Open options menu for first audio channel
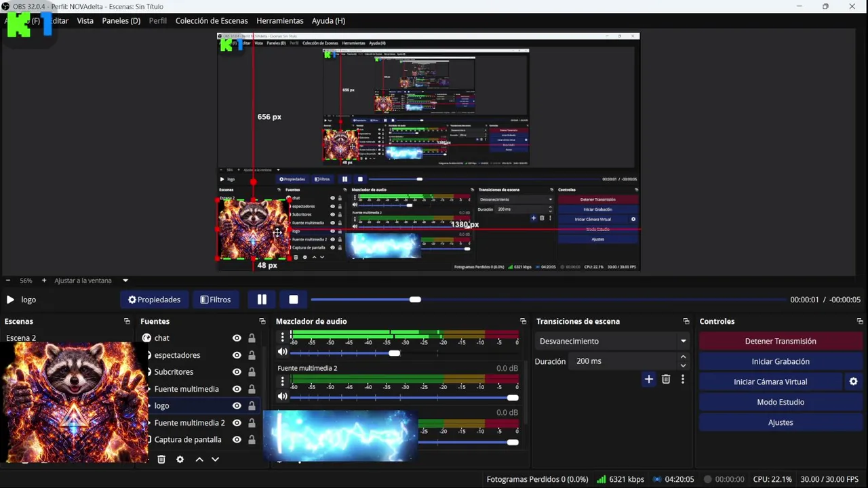868x488 pixels. click(x=283, y=338)
